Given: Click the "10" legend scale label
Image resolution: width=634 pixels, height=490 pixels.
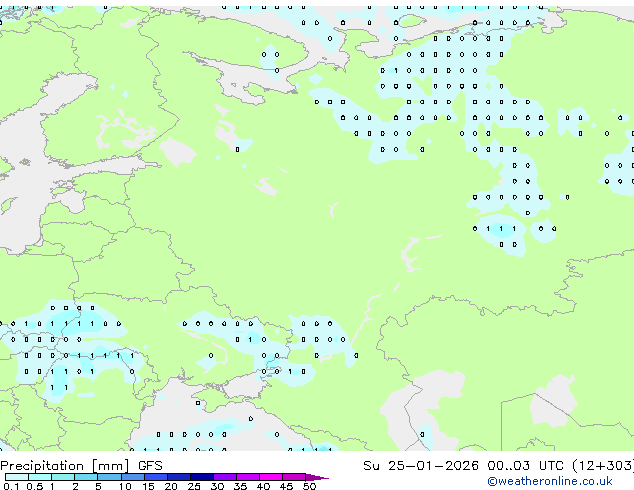Looking at the screenshot, I should point(125,486).
